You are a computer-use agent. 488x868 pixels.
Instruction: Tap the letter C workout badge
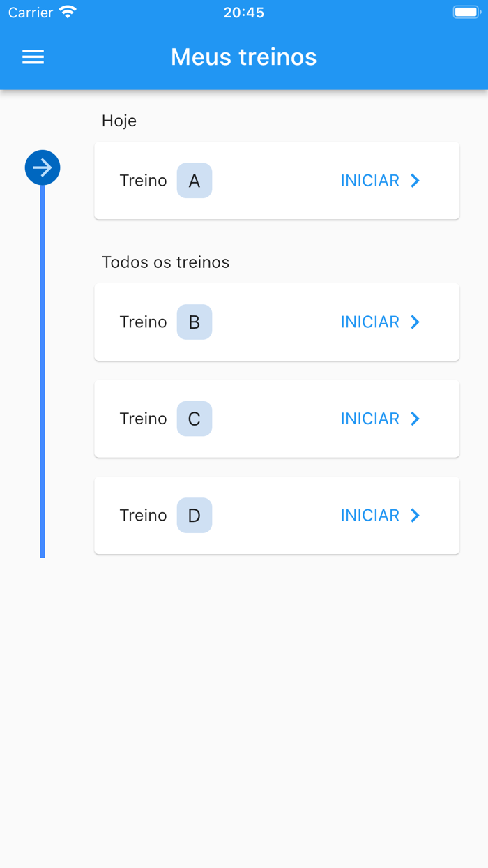[x=194, y=419]
